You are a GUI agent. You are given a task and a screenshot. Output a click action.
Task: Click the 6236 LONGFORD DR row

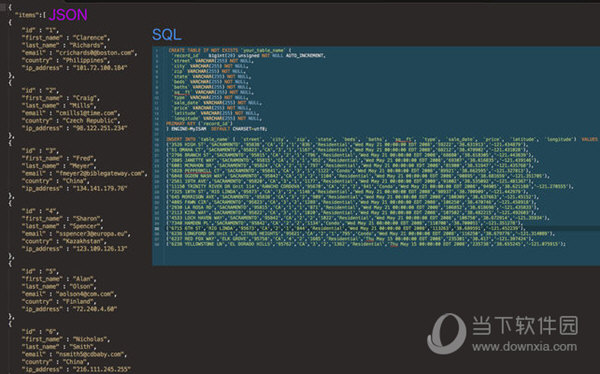pos(360,234)
